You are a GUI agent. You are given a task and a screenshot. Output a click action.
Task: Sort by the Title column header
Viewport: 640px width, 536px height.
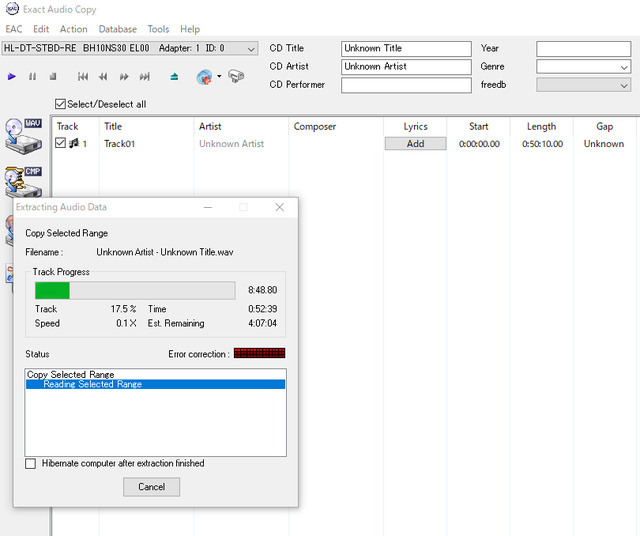click(x=146, y=127)
